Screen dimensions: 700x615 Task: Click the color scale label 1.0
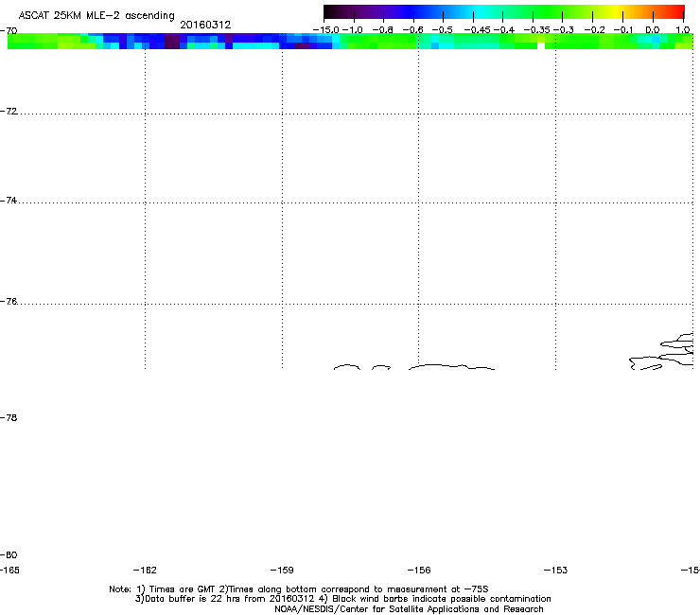[683, 30]
